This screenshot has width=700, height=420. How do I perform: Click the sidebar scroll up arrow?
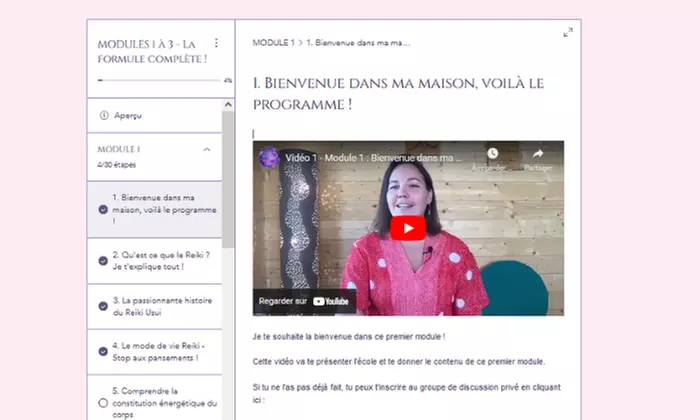pos(228,105)
